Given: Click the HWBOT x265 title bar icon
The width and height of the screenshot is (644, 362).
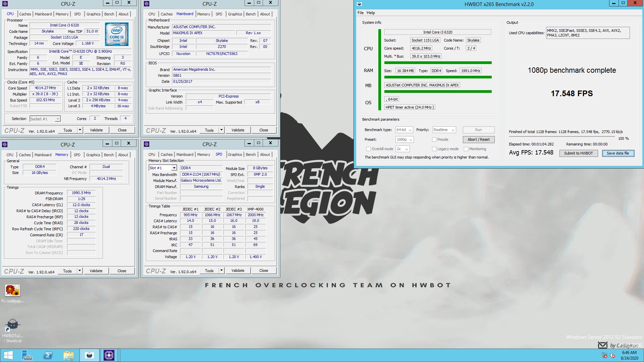Looking at the screenshot, I should pos(359,4).
